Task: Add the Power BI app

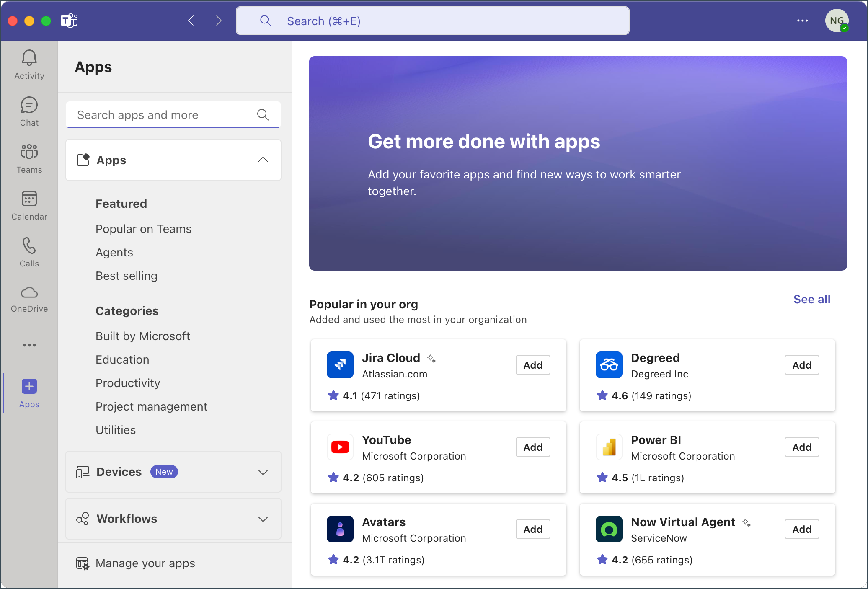Action: click(801, 447)
